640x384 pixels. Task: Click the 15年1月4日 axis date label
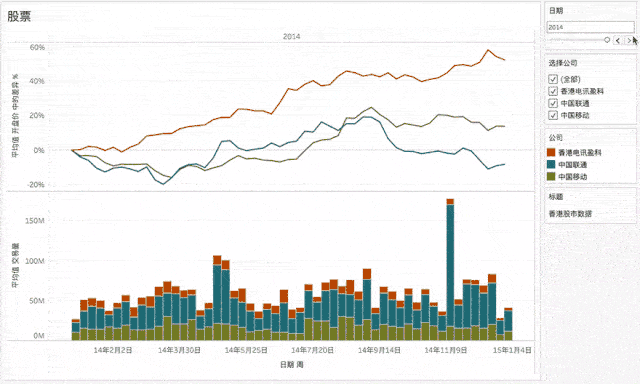pos(512,350)
